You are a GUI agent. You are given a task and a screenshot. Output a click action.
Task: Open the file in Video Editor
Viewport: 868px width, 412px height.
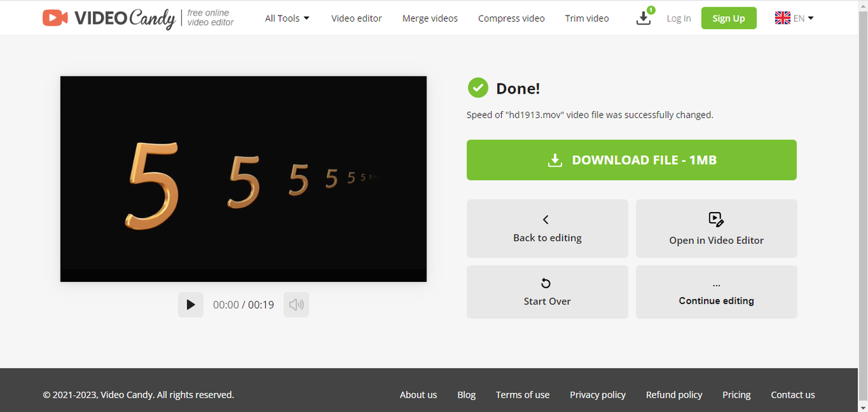click(x=716, y=228)
